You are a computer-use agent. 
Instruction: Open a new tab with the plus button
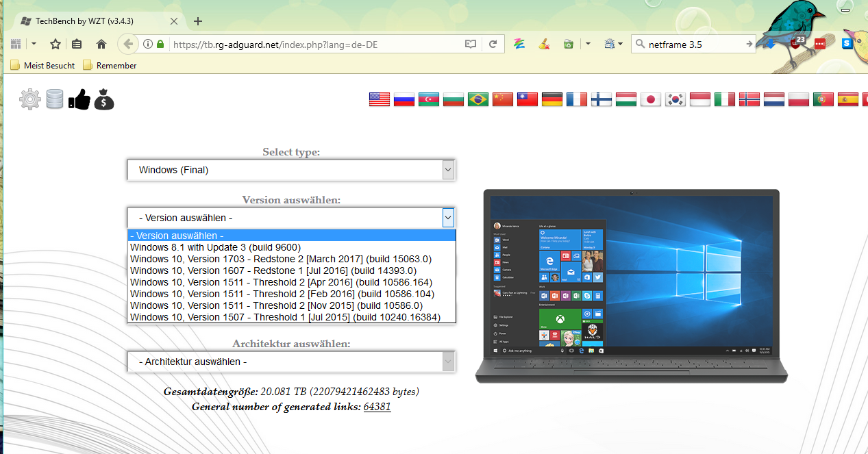tap(198, 21)
